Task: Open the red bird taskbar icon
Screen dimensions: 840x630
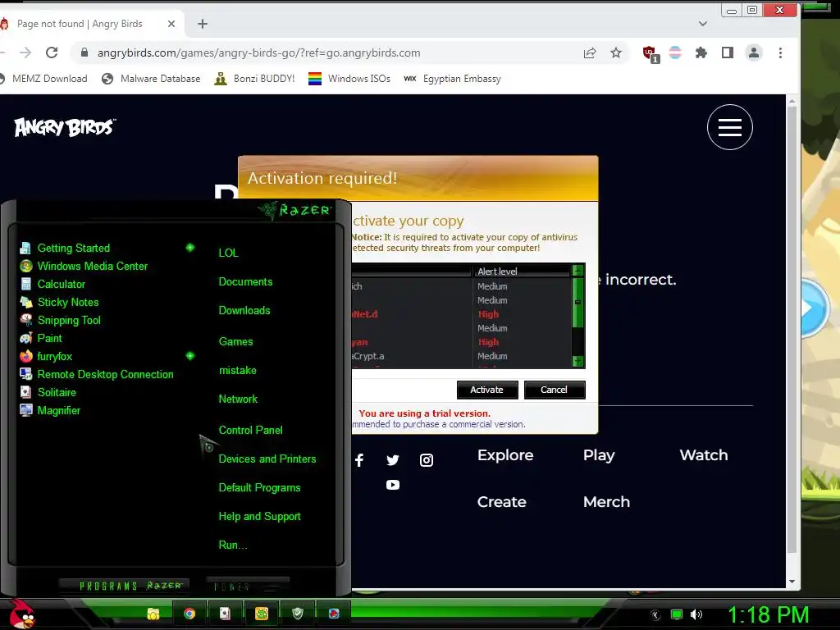Action: click(x=334, y=614)
